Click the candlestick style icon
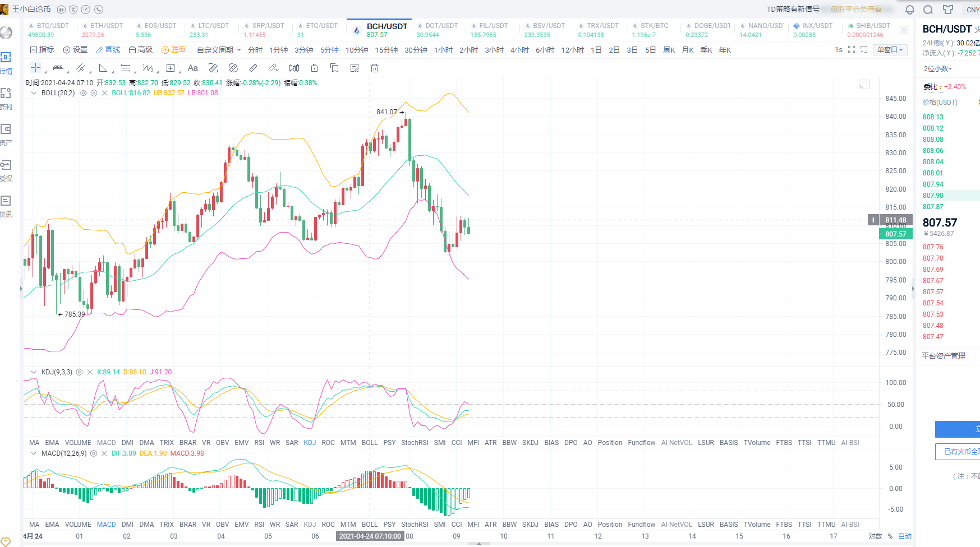The width and height of the screenshot is (980, 547). [x=294, y=68]
